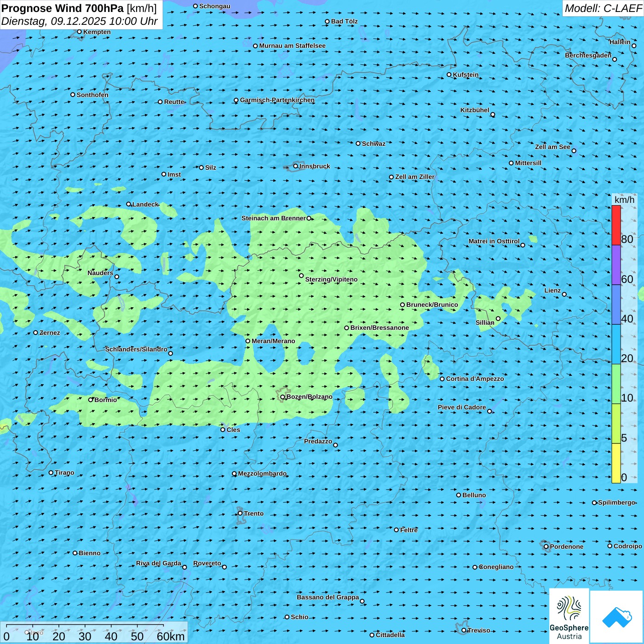Screen dimensions: 644x644
Task: Click the Landeck location marker
Action: coord(129,204)
